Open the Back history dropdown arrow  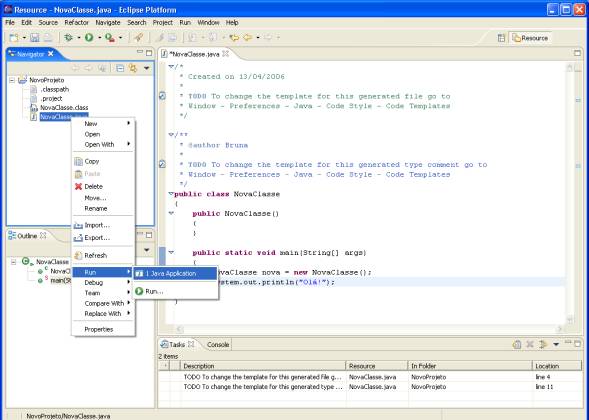click(x=258, y=38)
